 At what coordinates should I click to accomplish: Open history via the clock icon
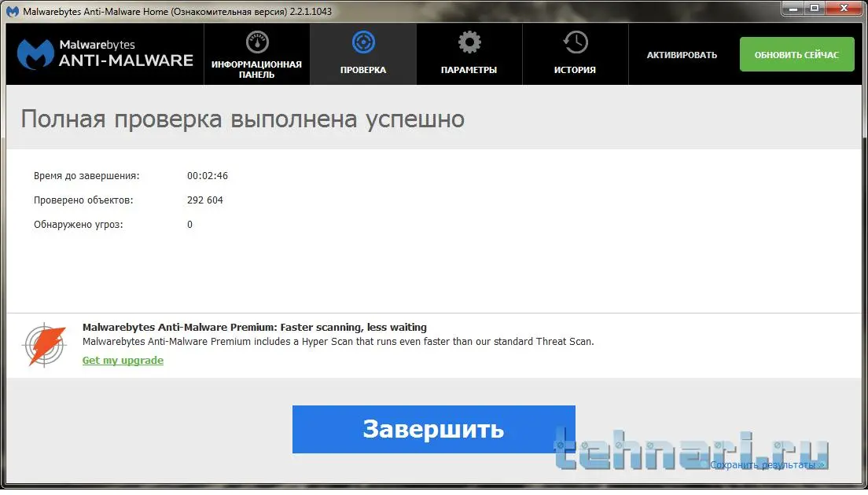click(576, 42)
